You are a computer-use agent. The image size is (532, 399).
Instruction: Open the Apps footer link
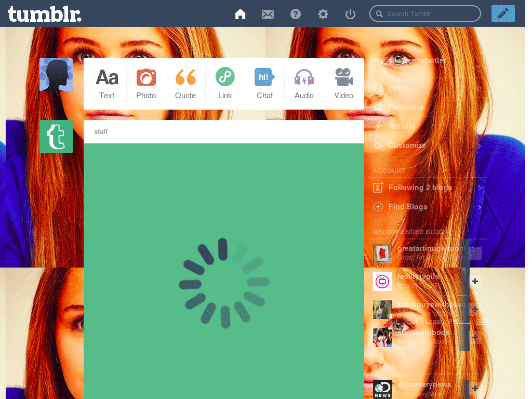tap(411, 321)
